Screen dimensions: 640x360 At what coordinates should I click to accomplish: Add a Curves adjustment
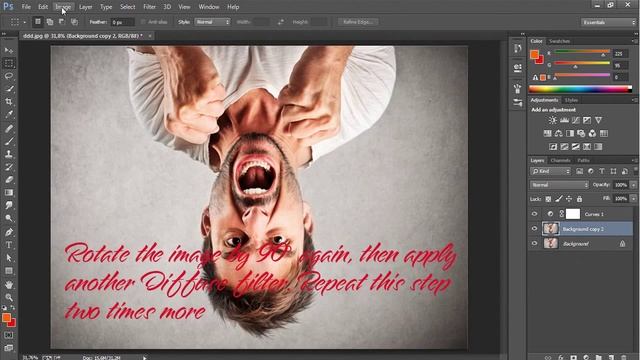[x=576, y=120]
